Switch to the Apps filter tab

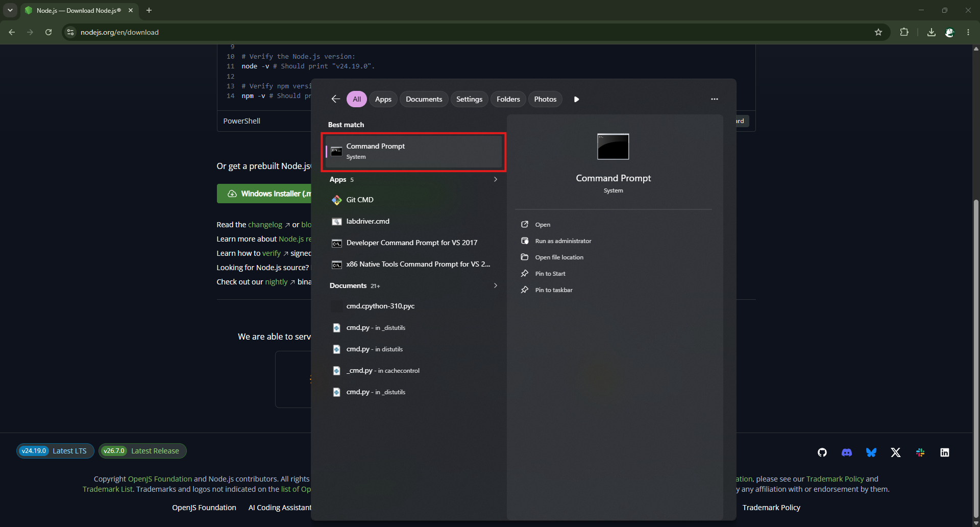click(x=383, y=99)
